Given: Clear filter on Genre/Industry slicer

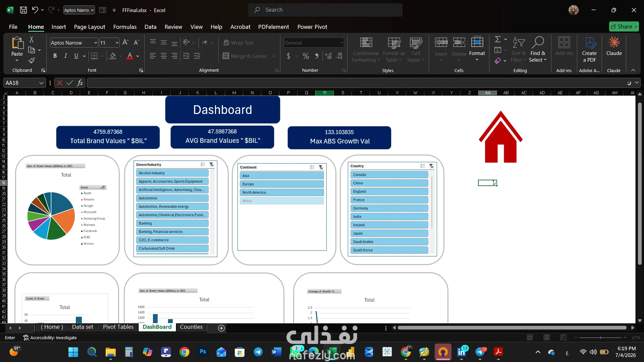Looking at the screenshot, I should (212, 165).
